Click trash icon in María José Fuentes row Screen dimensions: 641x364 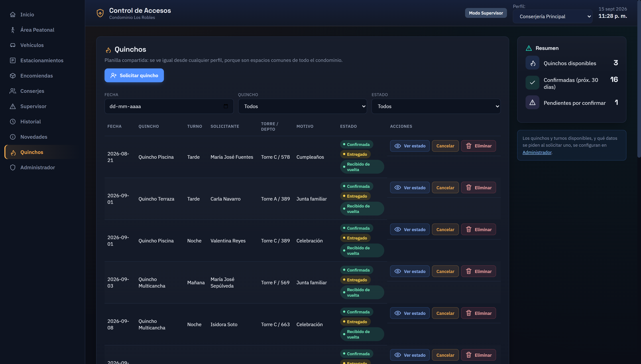[x=469, y=146]
